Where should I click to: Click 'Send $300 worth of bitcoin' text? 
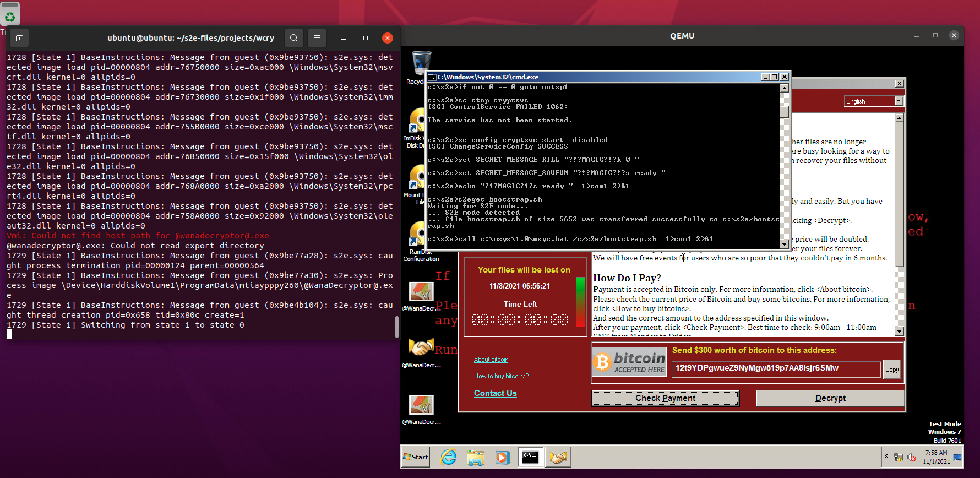click(754, 350)
